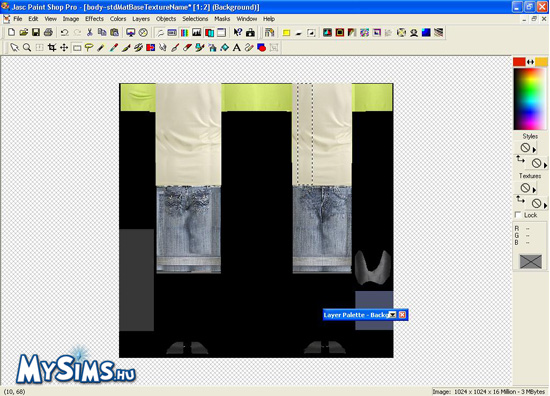Open the Image menu

71,19
